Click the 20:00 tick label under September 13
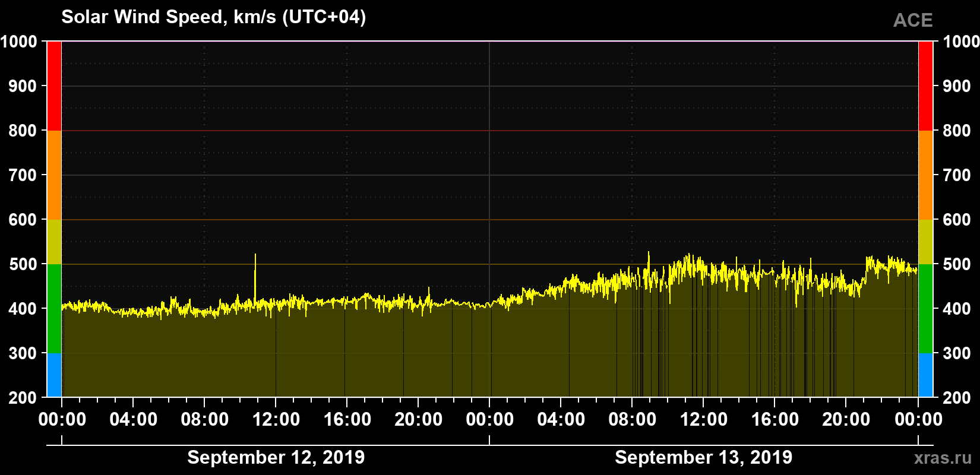Viewport: 980px width, 475px height. [846, 419]
